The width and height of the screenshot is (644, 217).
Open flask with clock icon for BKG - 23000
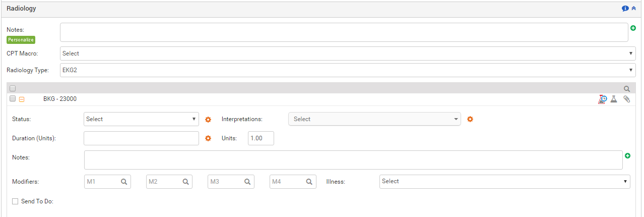pos(602,99)
